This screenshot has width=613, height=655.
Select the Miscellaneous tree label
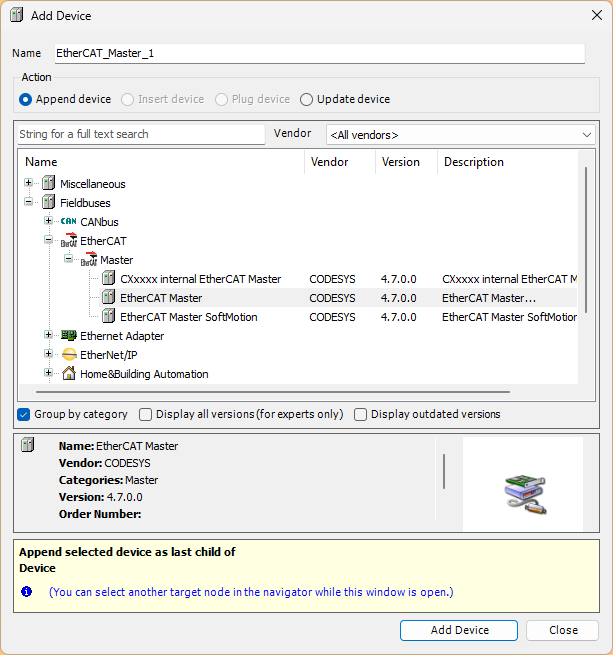coord(93,184)
